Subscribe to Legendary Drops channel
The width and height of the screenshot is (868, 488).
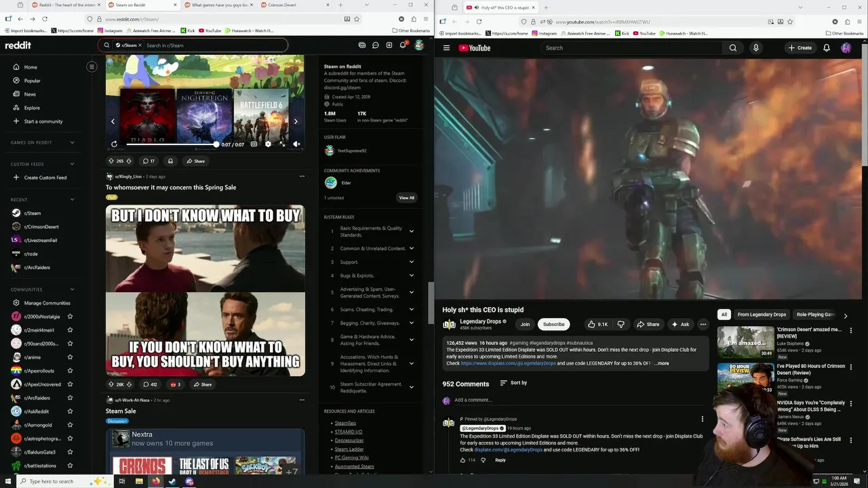pos(553,324)
